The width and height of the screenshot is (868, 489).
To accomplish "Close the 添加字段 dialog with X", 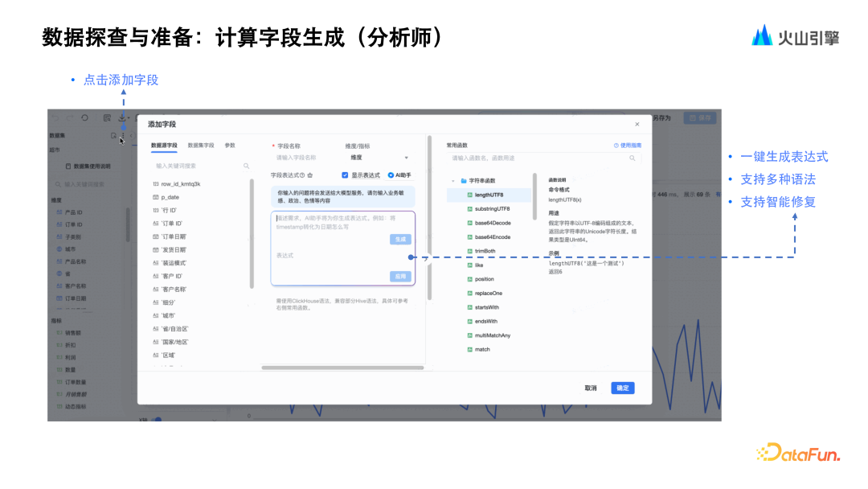I will [637, 125].
